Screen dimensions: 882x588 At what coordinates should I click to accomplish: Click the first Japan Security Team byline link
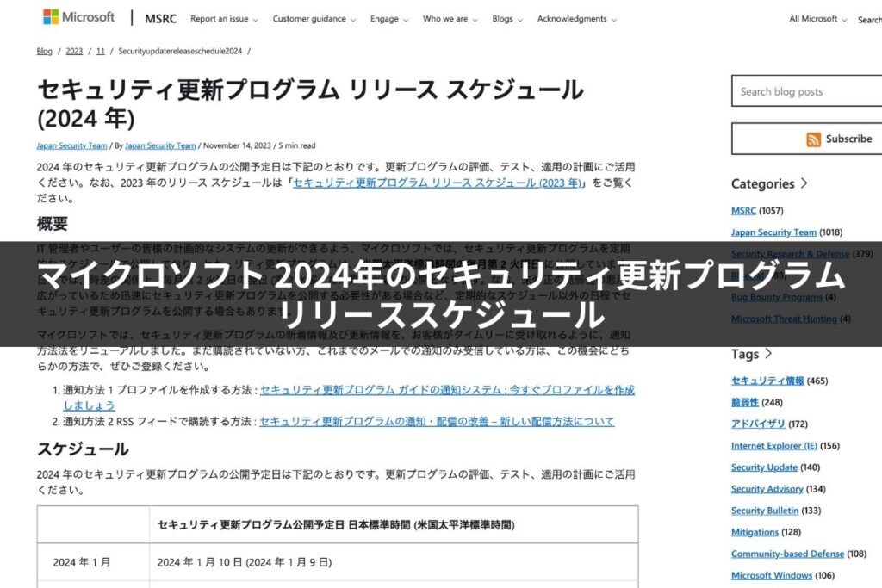click(x=72, y=145)
